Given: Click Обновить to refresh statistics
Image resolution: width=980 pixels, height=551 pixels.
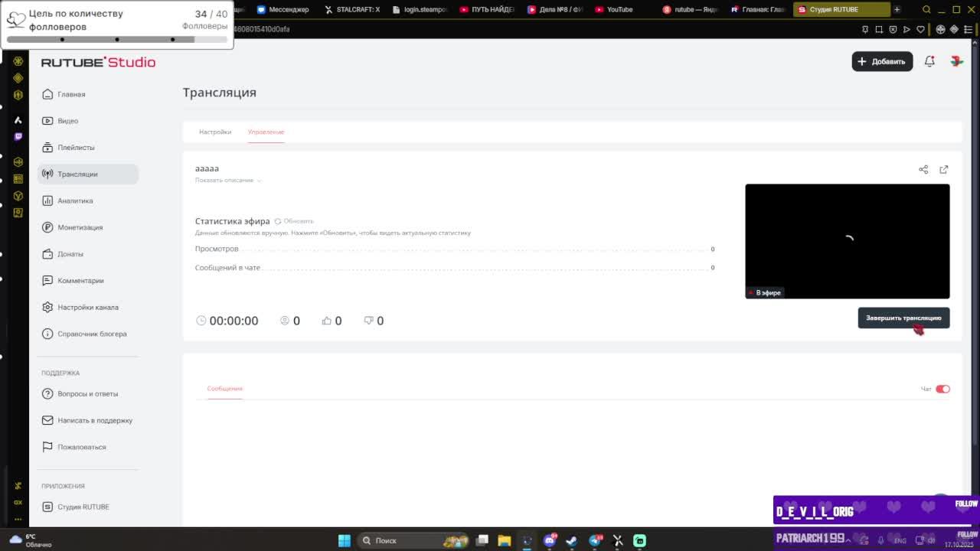Looking at the screenshot, I should [x=294, y=221].
